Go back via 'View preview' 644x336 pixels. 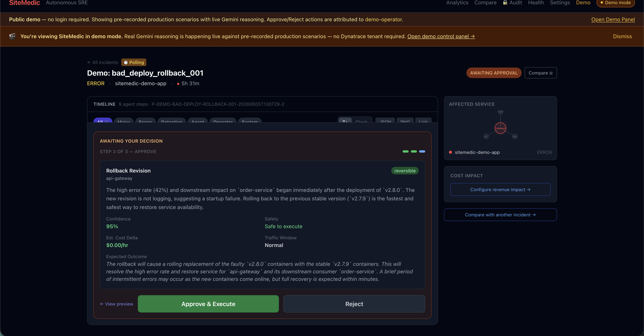(117, 304)
